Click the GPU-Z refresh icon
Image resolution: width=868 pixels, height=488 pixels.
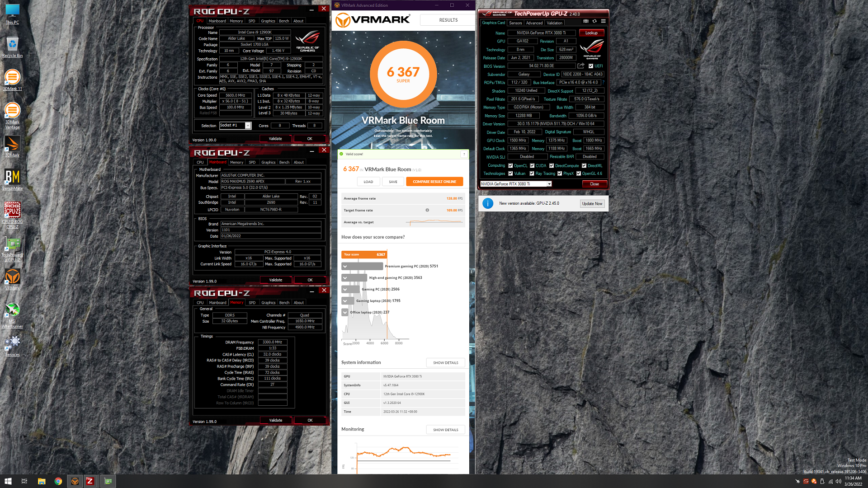click(x=594, y=21)
